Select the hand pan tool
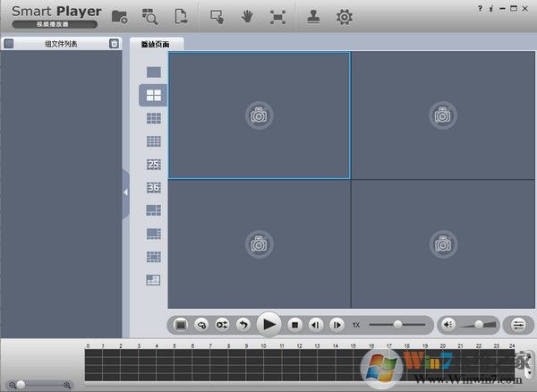Viewport: 537px width, 392px height. pos(247,16)
